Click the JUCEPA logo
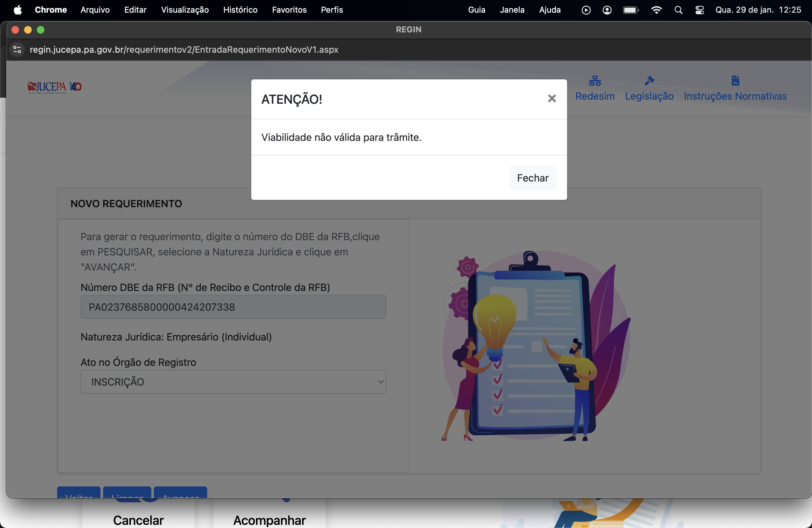812x528 pixels. pos(55,87)
